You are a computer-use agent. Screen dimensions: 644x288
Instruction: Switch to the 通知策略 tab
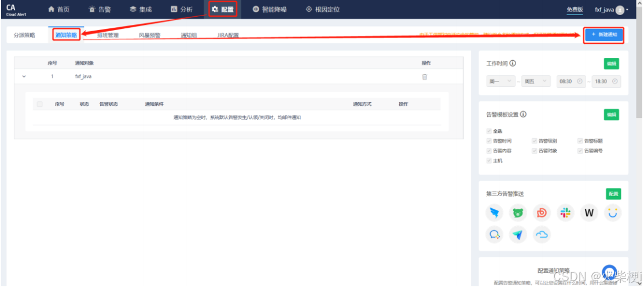66,35
